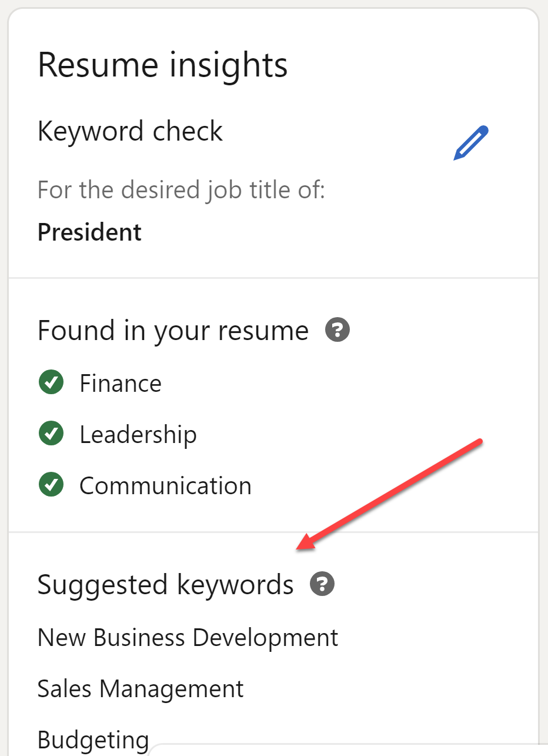Screen dimensions: 548x756
Task: Click green checkmark next to Leadership
Action: point(51,434)
